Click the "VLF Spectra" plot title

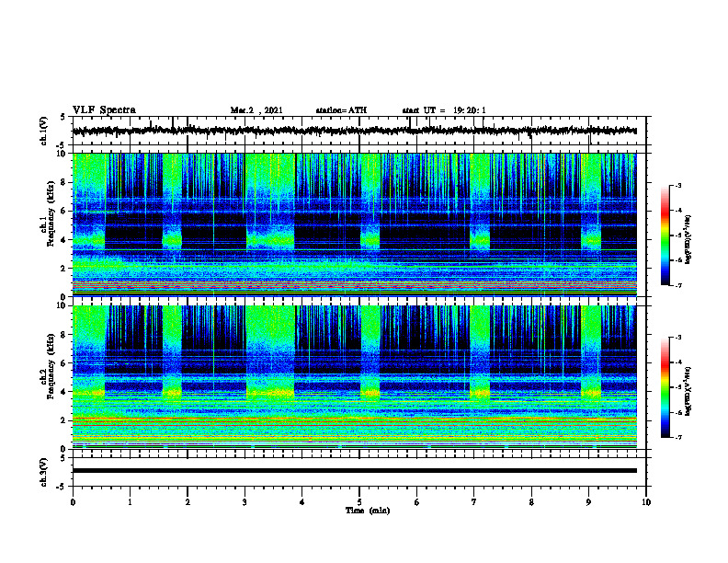pyautogui.click(x=104, y=110)
